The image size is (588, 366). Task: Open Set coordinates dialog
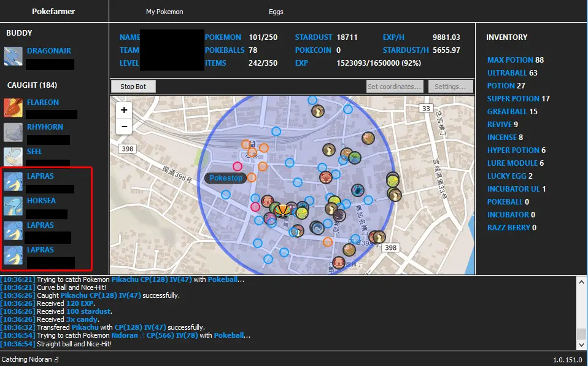(395, 87)
